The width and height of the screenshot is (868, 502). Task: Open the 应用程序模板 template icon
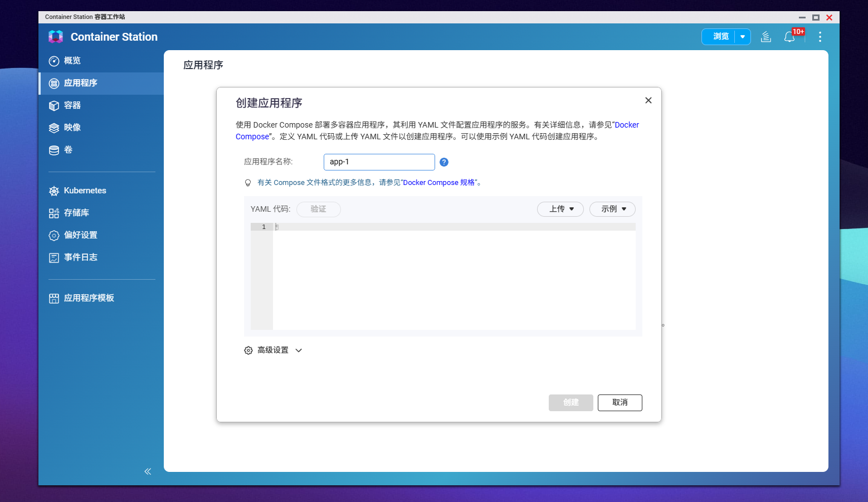click(x=54, y=298)
